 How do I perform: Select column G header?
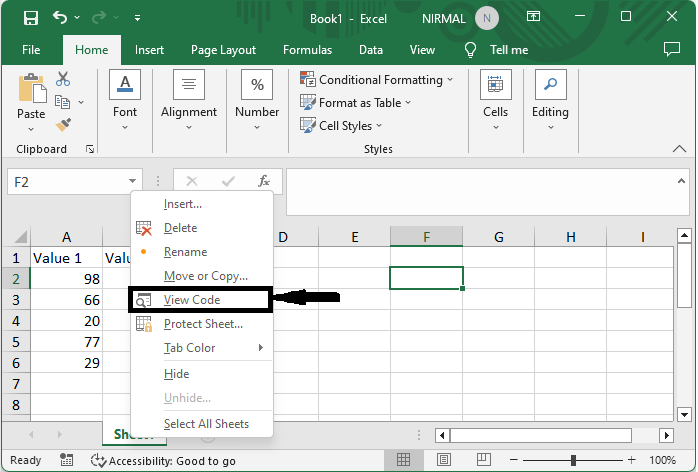499,236
